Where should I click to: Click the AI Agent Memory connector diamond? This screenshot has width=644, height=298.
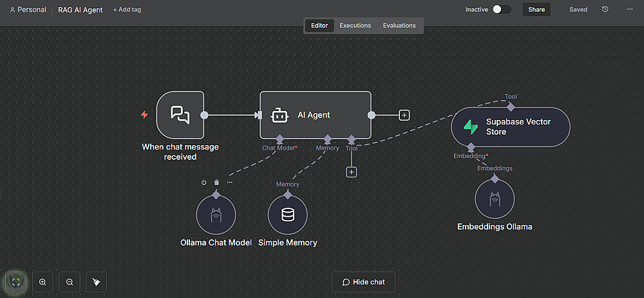(327, 139)
